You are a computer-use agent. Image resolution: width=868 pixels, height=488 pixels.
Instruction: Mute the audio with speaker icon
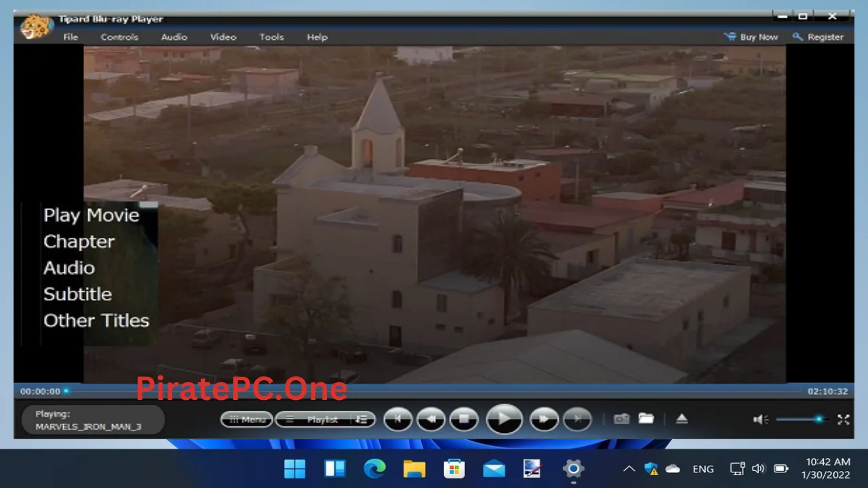760,420
